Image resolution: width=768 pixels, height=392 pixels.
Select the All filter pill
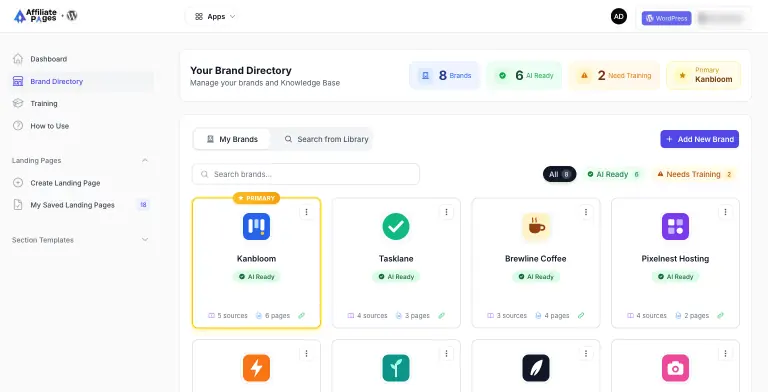[559, 174]
